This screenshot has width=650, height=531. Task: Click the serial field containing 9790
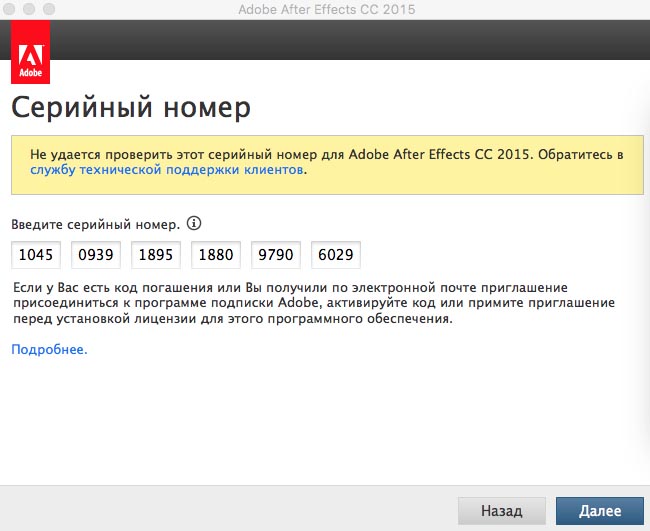pyautogui.click(x=276, y=255)
